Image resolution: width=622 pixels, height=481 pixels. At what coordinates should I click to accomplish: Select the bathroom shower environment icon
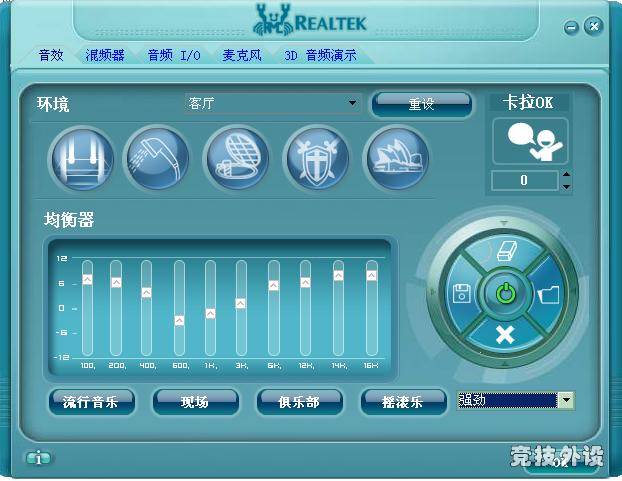(157, 159)
